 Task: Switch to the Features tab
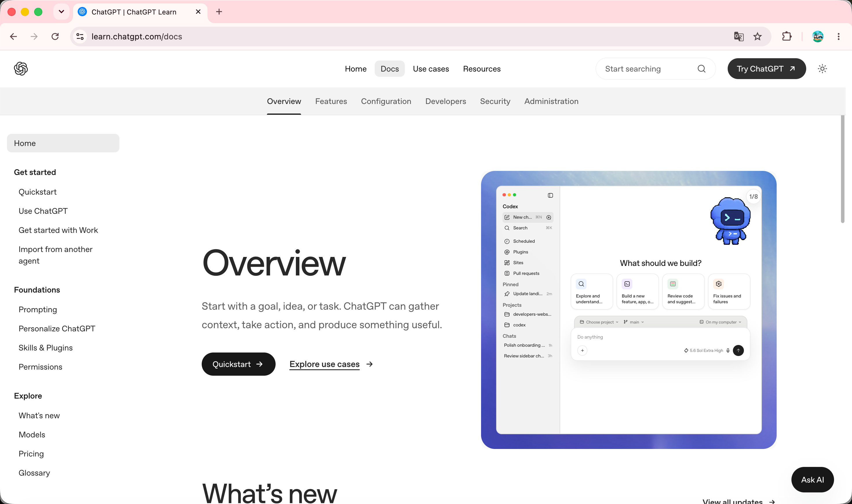[x=331, y=101]
